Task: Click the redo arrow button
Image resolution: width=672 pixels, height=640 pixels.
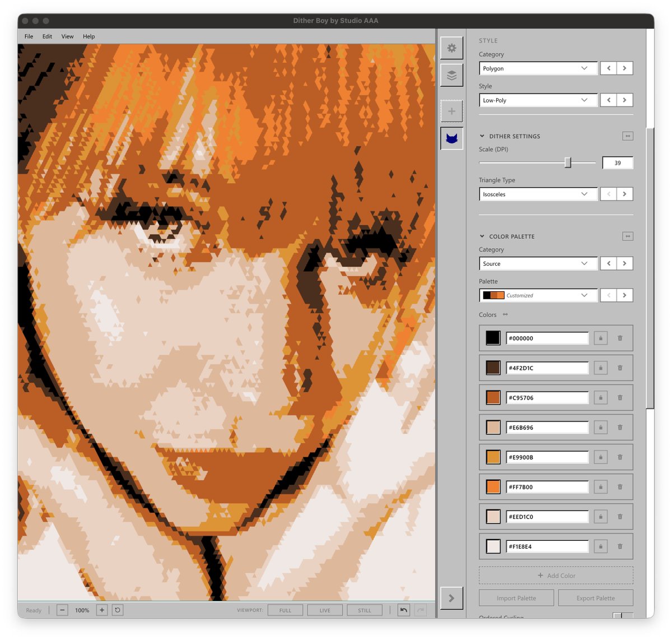Action: point(421,610)
